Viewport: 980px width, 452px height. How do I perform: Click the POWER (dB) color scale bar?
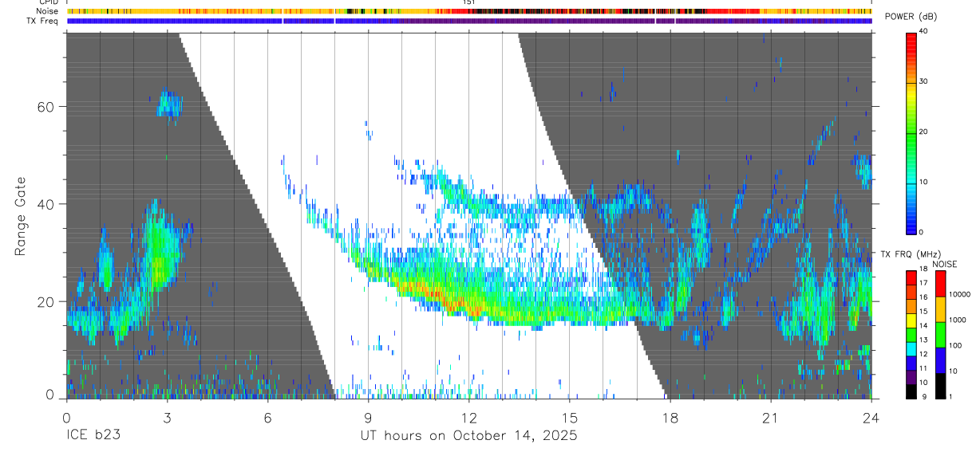(x=911, y=132)
